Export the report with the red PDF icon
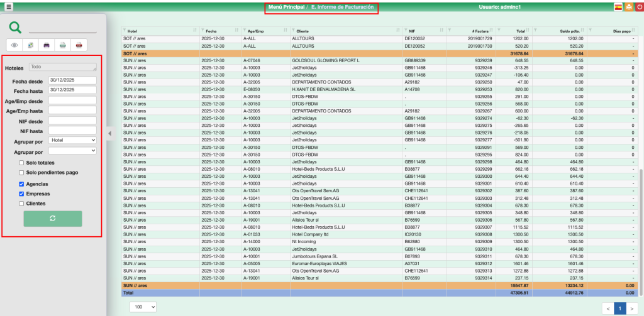This screenshot has width=644, height=316. [x=79, y=45]
